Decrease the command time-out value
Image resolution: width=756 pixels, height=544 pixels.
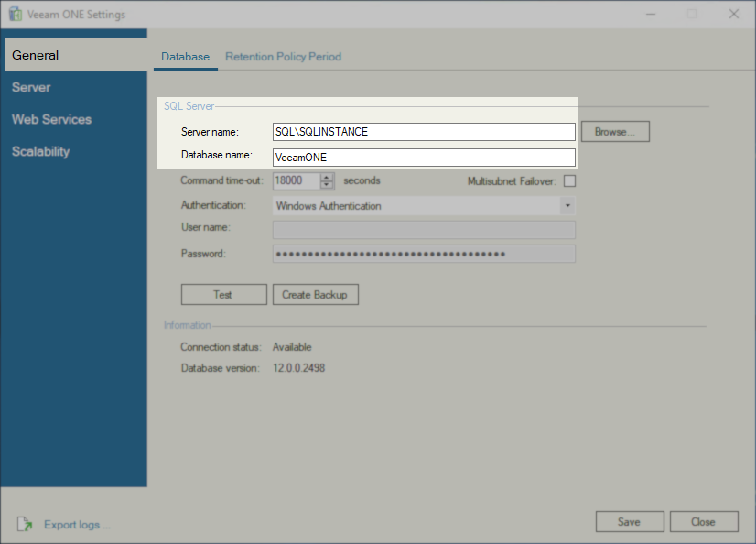pyautogui.click(x=327, y=185)
